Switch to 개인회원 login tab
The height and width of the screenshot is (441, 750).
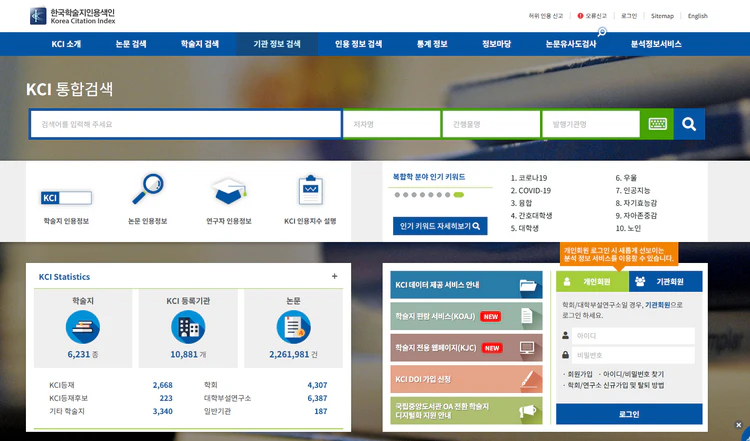pyautogui.click(x=592, y=281)
